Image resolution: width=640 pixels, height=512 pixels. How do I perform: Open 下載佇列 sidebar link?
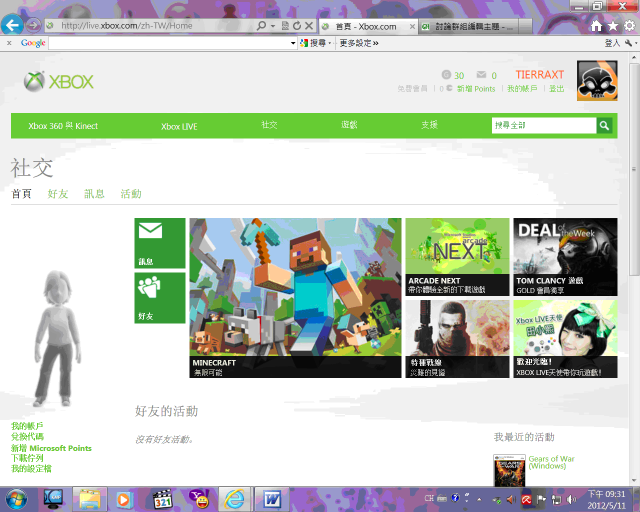(x=27, y=458)
